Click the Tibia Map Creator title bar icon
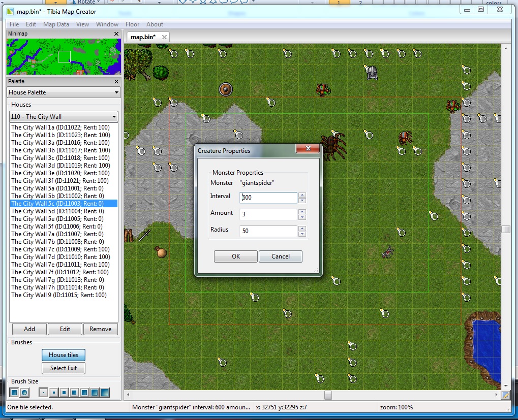518x420 pixels. click(x=10, y=12)
